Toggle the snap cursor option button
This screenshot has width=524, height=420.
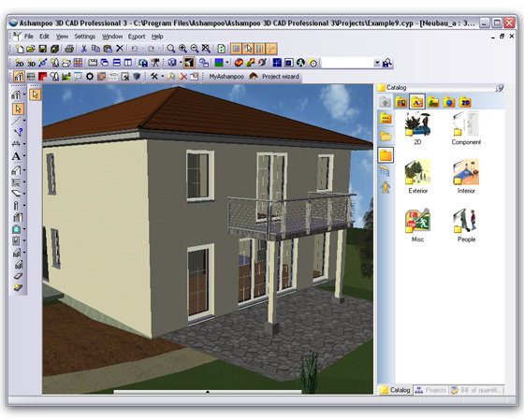tap(248, 49)
